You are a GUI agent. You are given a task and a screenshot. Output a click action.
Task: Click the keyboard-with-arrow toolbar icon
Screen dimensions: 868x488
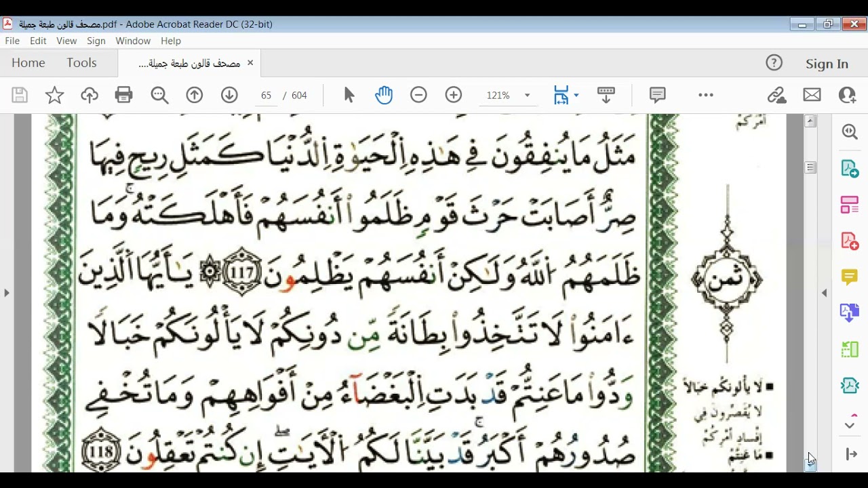606,96
